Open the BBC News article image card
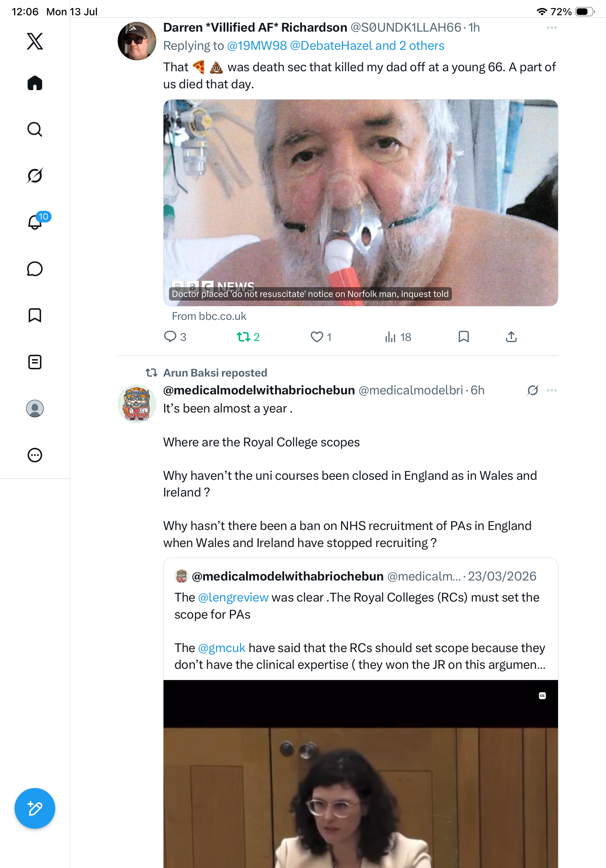 coord(360,203)
